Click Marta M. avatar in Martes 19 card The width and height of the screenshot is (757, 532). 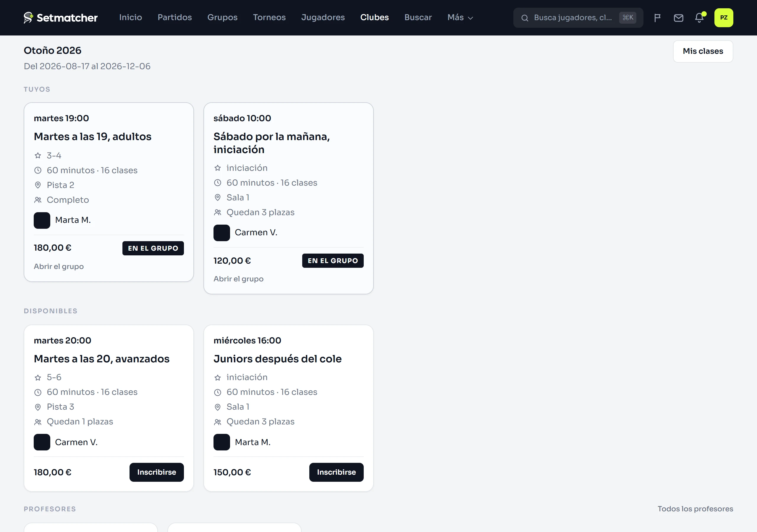pos(42,220)
